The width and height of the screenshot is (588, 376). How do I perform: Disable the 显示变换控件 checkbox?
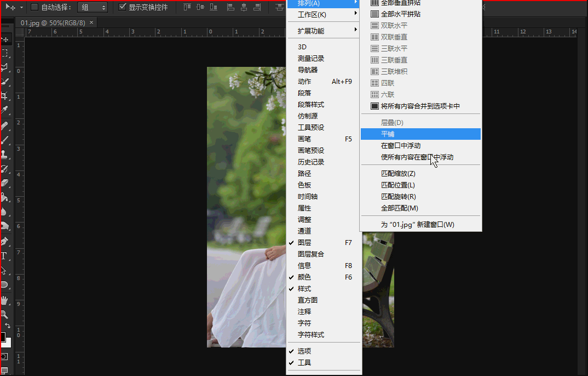coord(122,8)
